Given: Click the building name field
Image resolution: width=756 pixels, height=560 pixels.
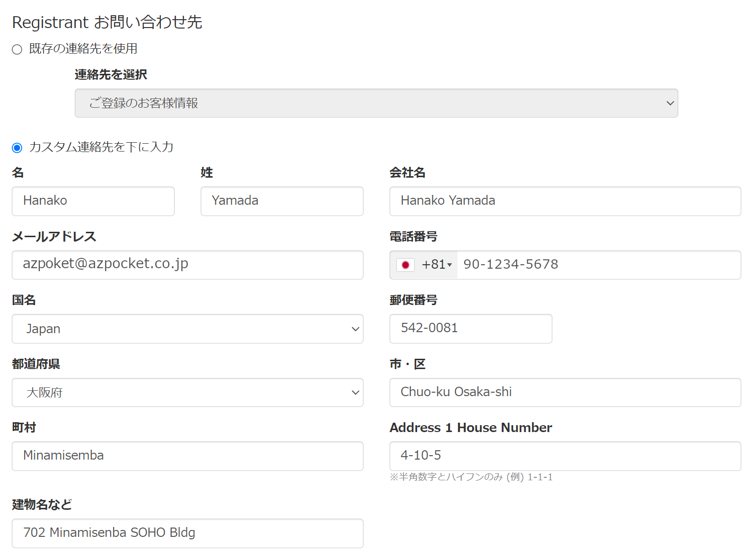Looking at the screenshot, I should (x=187, y=533).
